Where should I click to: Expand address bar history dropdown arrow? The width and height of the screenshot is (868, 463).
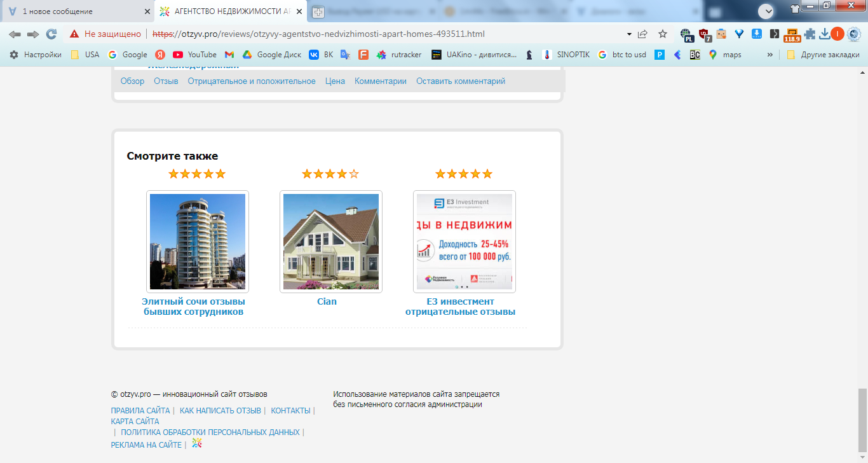pos(629,34)
